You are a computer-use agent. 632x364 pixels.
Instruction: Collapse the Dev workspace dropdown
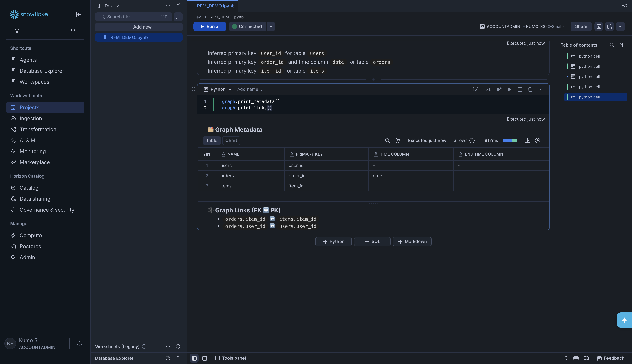[117, 5]
